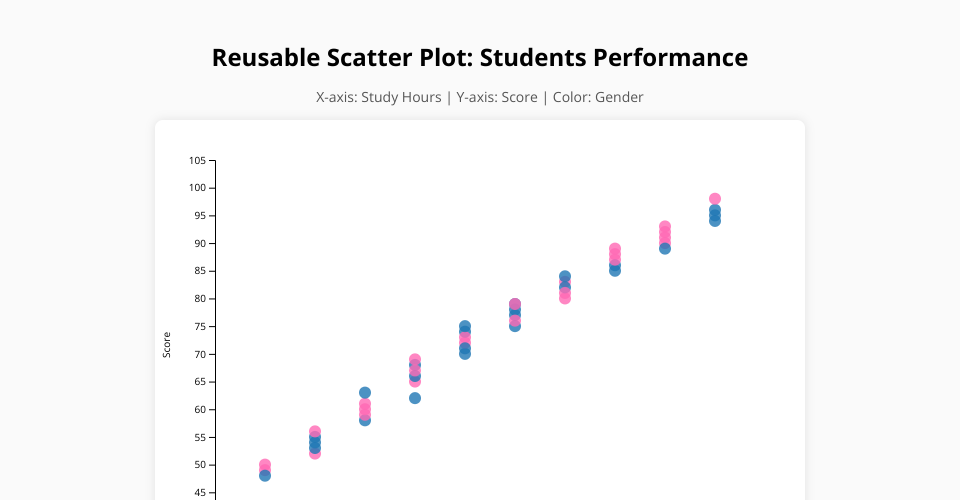960x500 pixels.
Task: Click the pink dot at score 52
Action: 315,454
